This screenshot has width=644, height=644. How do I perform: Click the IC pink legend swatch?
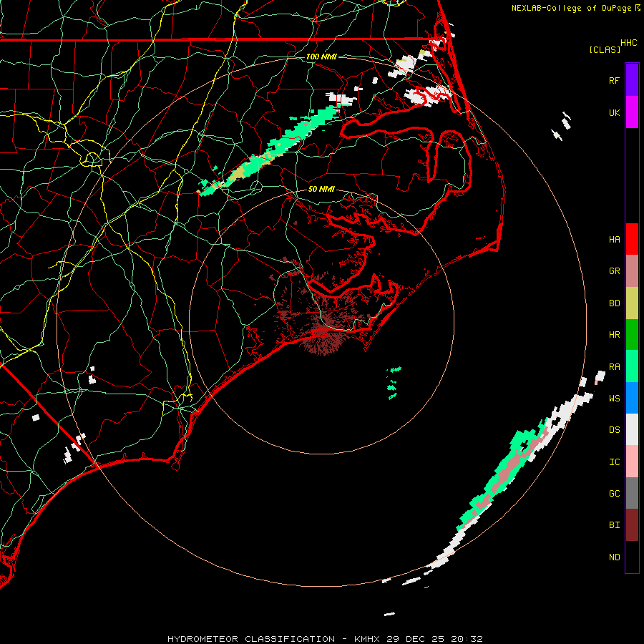[x=632, y=462]
